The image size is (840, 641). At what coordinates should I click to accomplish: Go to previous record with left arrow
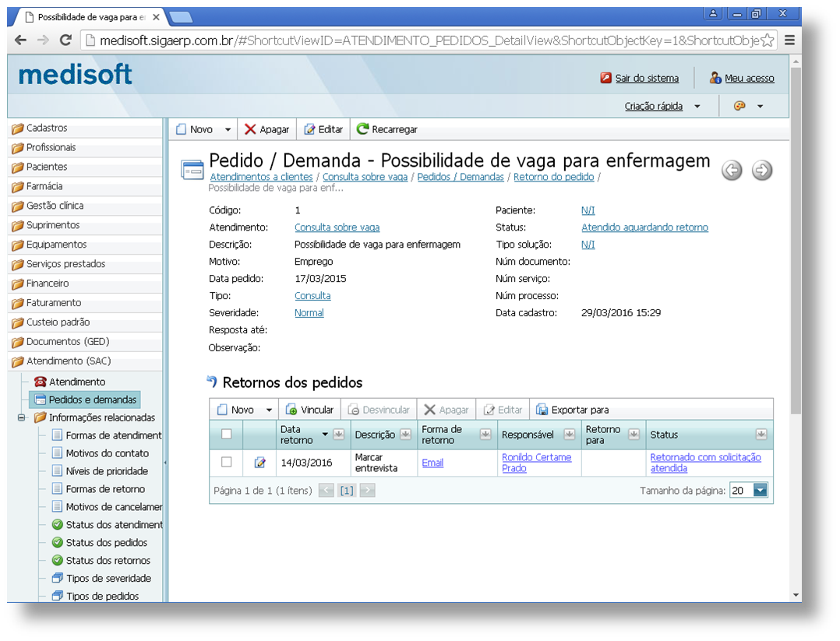point(732,171)
